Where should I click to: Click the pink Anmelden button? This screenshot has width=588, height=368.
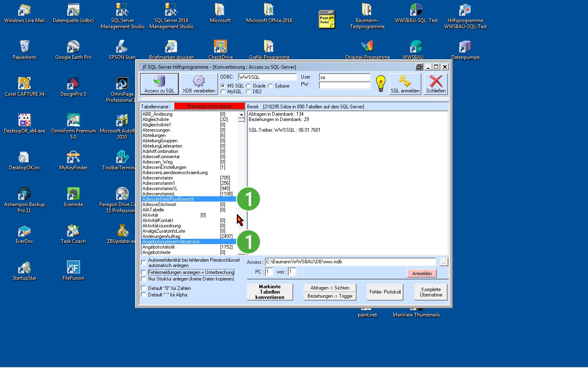click(422, 273)
